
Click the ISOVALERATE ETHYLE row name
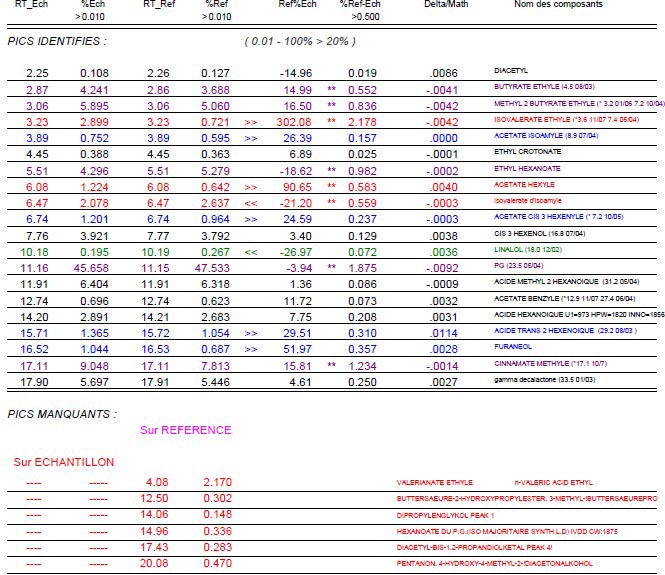pyautogui.click(x=566, y=120)
